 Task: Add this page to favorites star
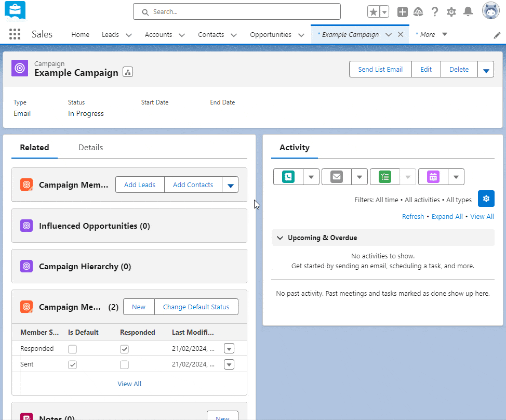(374, 12)
